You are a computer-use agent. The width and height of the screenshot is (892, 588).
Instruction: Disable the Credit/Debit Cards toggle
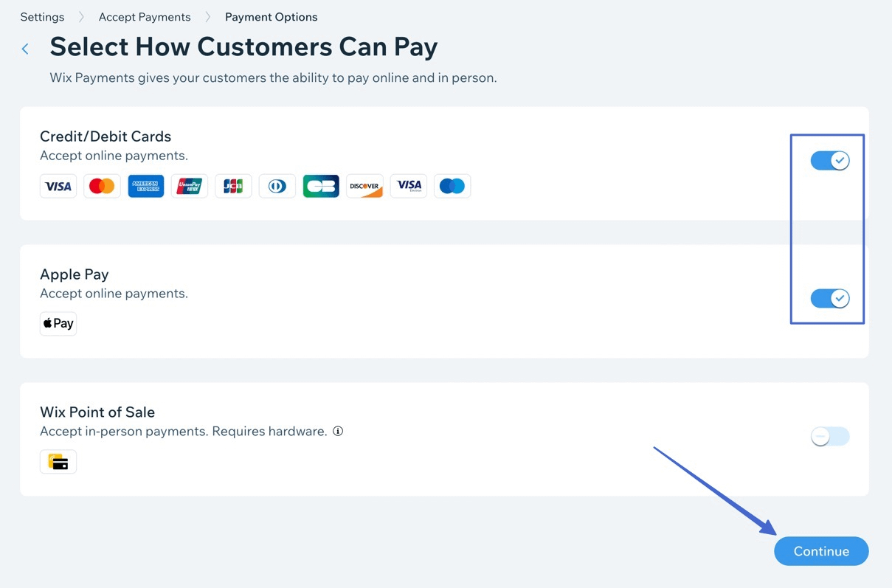(829, 160)
